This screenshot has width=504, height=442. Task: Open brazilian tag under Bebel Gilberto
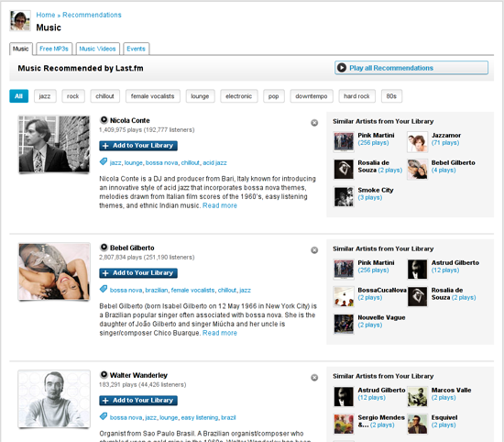coord(157,290)
